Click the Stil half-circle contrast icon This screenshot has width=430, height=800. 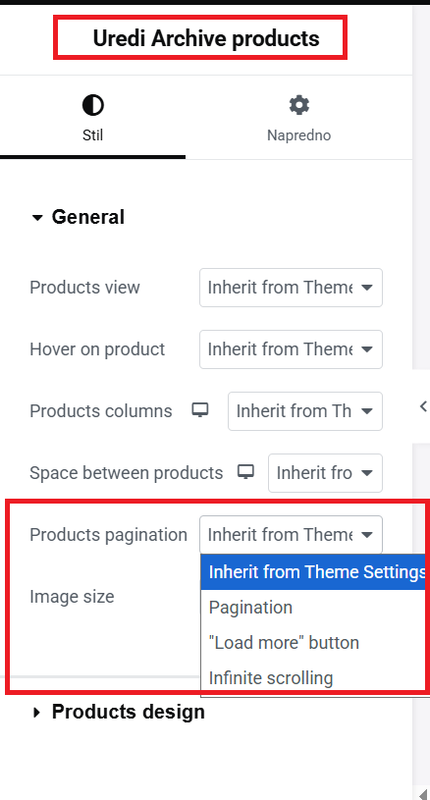pyautogui.click(x=93, y=106)
